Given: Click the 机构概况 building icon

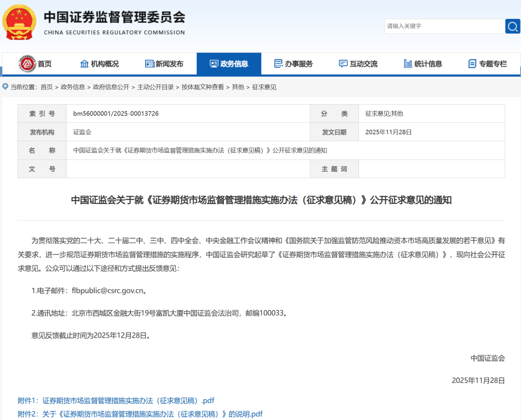Looking at the screenshot, I should 84,64.
